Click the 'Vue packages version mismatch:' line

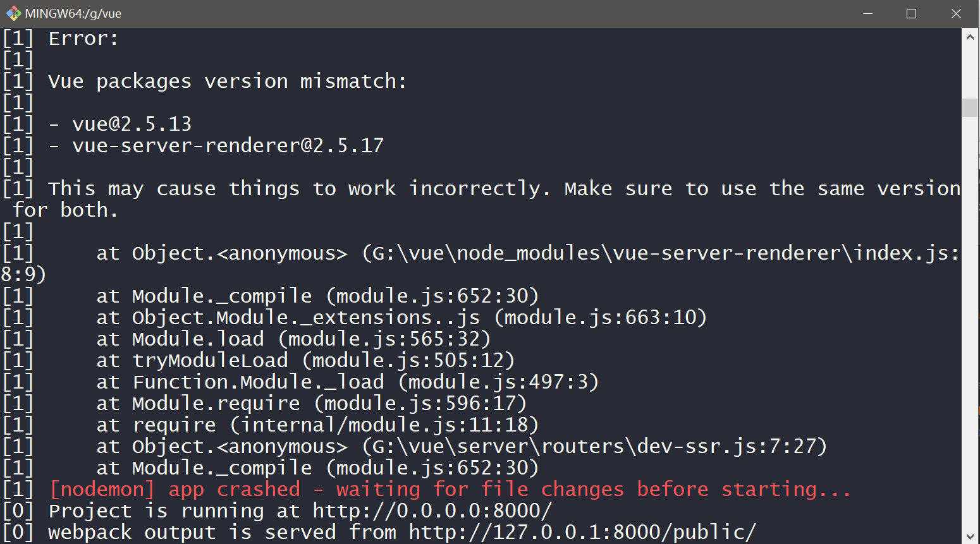click(x=228, y=81)
